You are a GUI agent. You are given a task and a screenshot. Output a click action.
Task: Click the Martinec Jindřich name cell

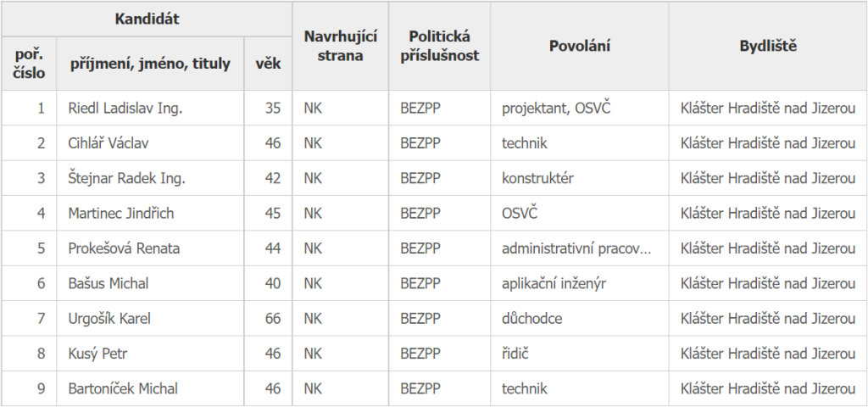[x=120, y=214]
